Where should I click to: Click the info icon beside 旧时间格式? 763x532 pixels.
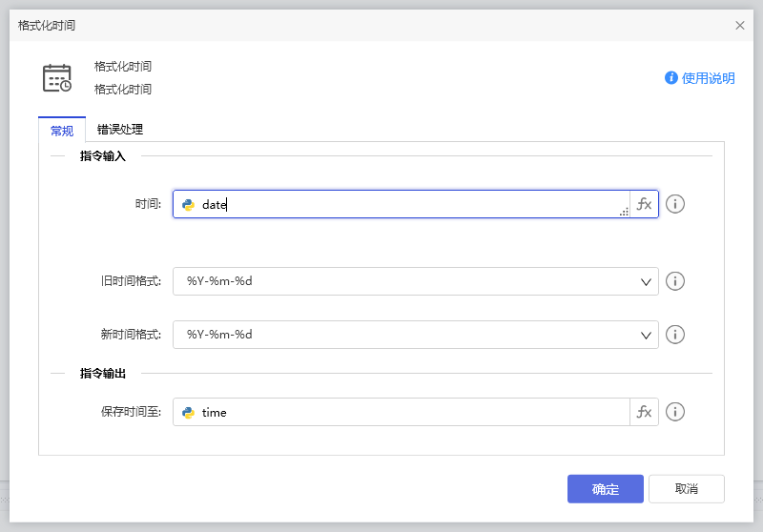(x=675, y=281)
